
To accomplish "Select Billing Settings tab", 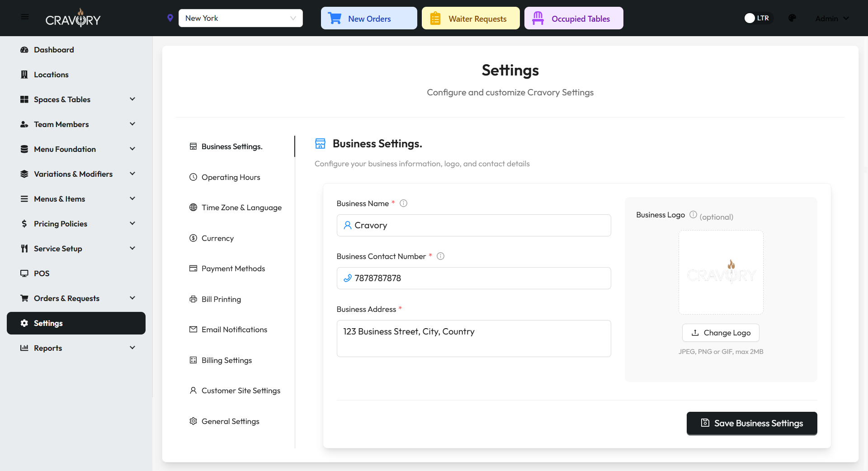I will click(x=235, y=360).
